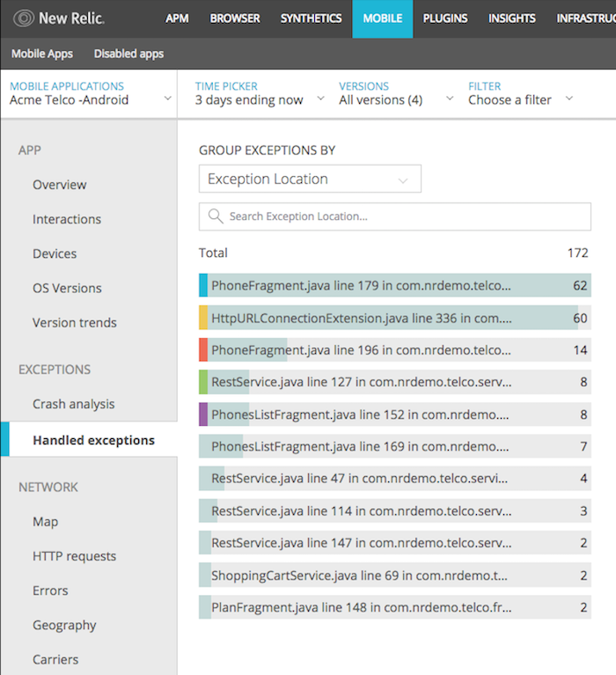This screenshot has height=675, width=616.
Task: Expand the Mobile Applications dropdown
Action: [89, 93]
